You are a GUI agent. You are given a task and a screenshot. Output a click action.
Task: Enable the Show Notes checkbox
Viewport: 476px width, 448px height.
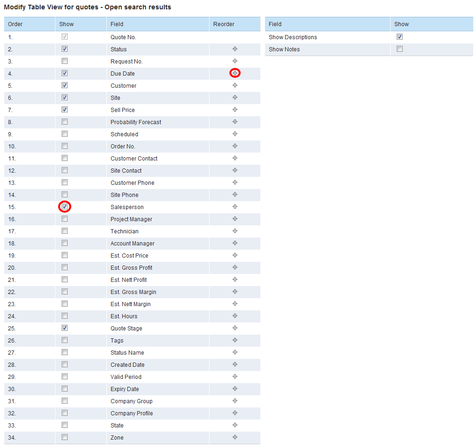[399, 49]
